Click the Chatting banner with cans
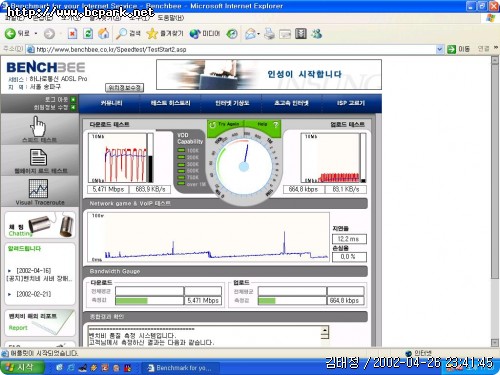Image resolution: width=500 pixels, height=375 pixels. (x=40, y=225)
